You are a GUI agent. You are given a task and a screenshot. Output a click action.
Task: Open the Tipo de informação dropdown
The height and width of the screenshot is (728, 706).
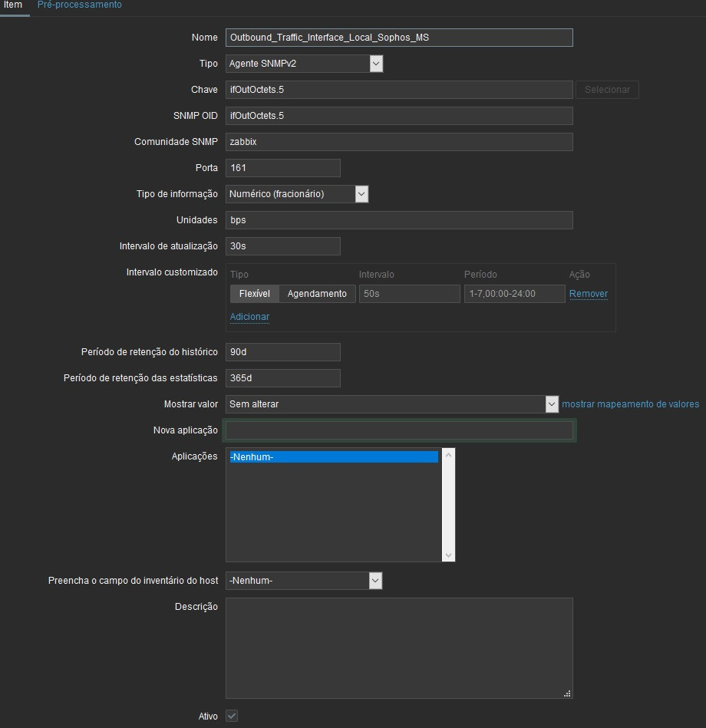tap(361, 194)
